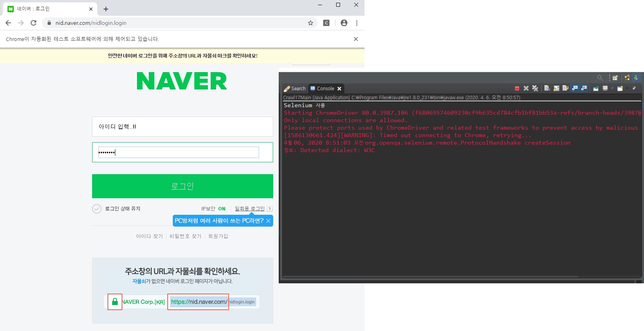Click the Crawl17Main launch description text
This screenshot has height=331, width=644.
[402, 97]
